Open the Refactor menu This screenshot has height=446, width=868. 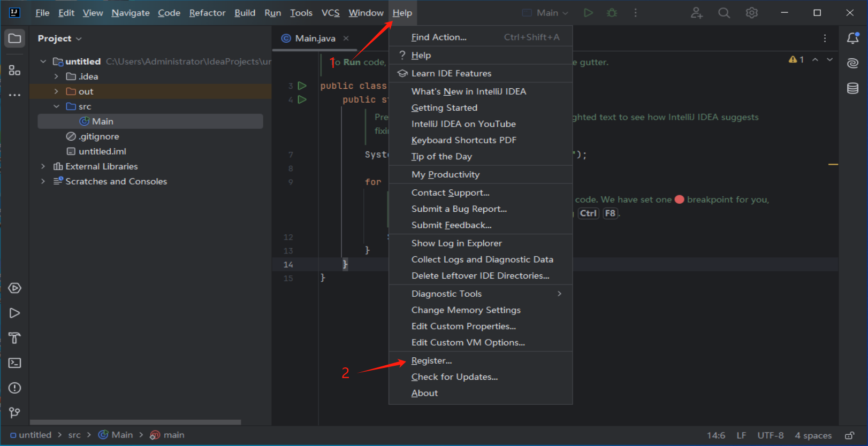pyautogui.click(x=207, y=13)
